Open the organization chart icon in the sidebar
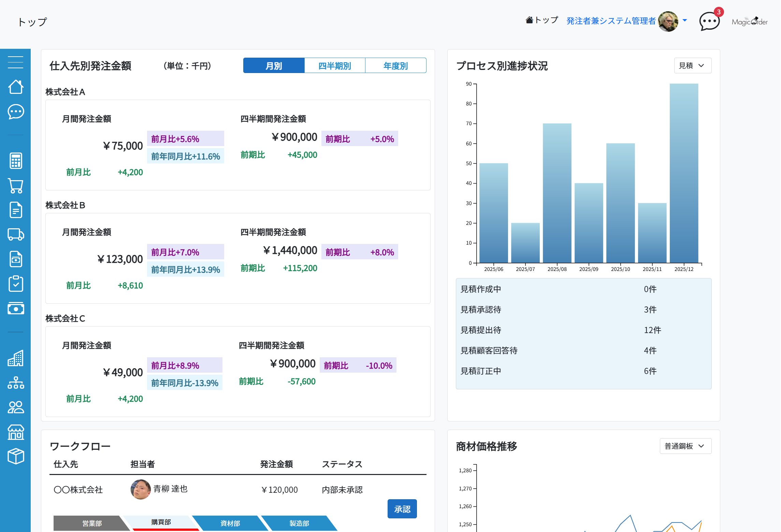Viewport: 781px width, 532px height. (16, 383)
